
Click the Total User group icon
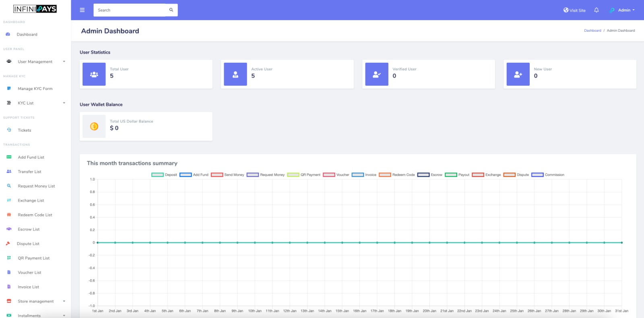[x=94, y=74]
